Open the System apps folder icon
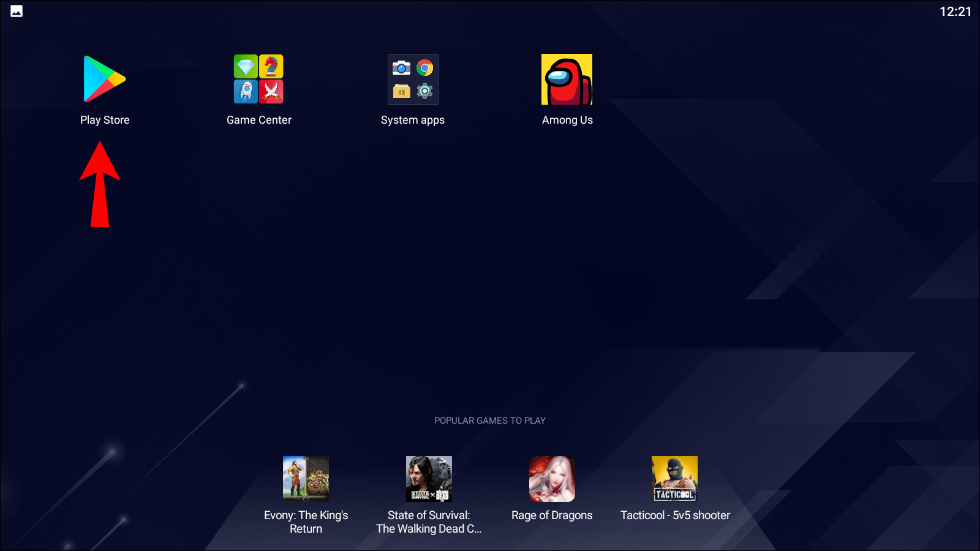Viewport: 980px width, 551px height. coord(413,79)
